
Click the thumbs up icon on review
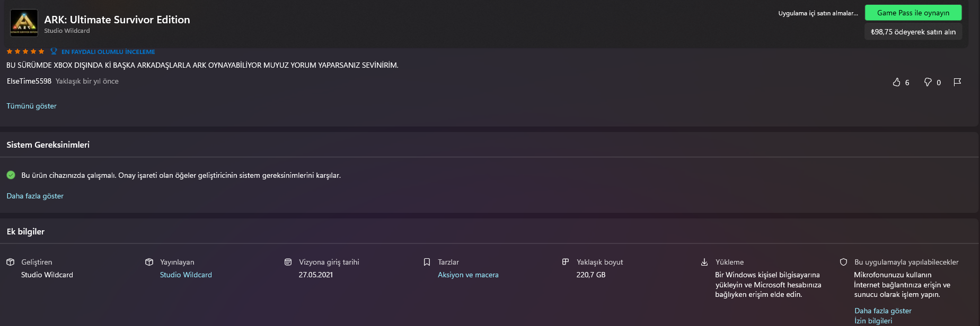[896, 82]
